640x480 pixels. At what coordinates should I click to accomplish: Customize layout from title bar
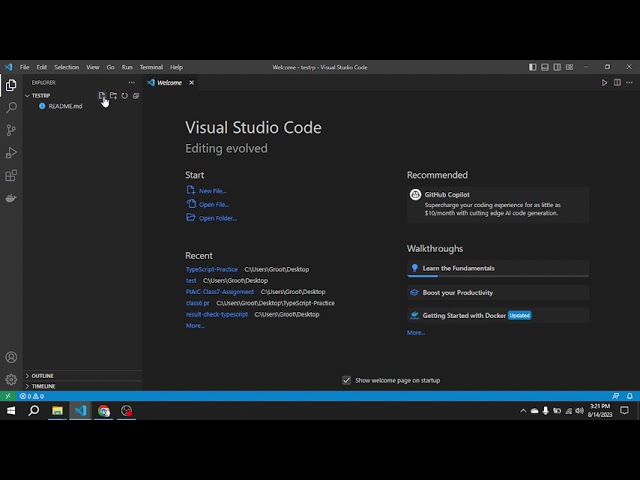point(569,67)
